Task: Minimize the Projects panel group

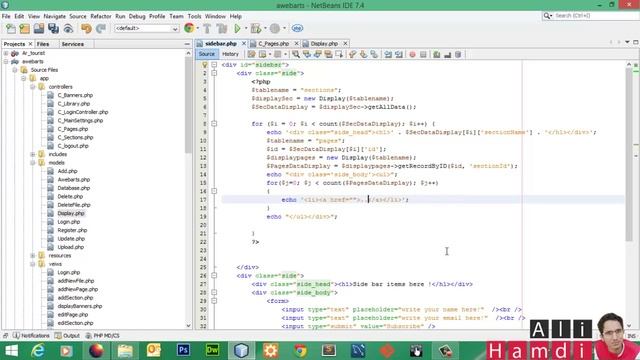Action: point(187,44)
